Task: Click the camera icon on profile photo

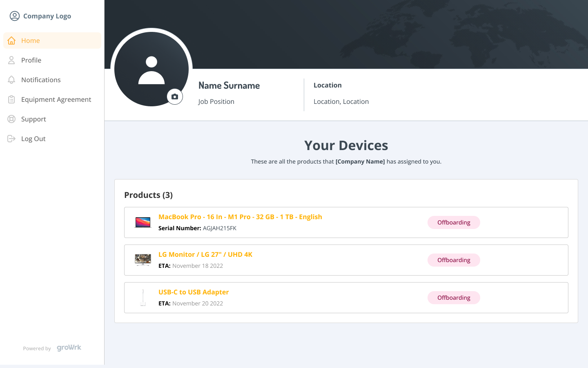Action: (175, 97)
